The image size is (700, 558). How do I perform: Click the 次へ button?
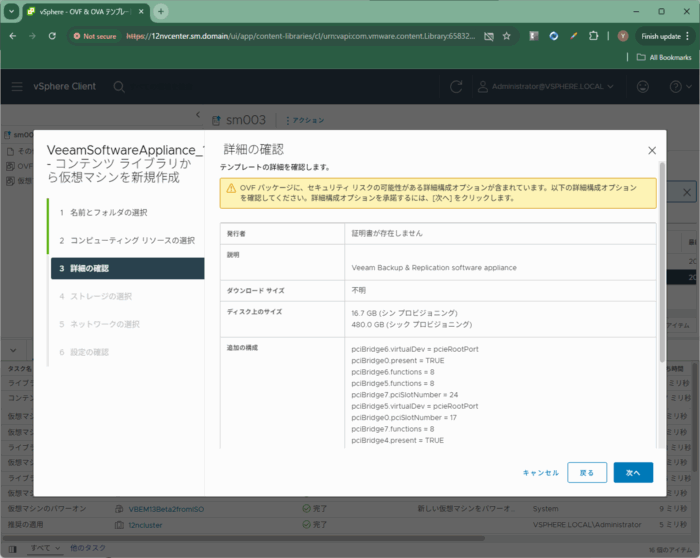633,473
